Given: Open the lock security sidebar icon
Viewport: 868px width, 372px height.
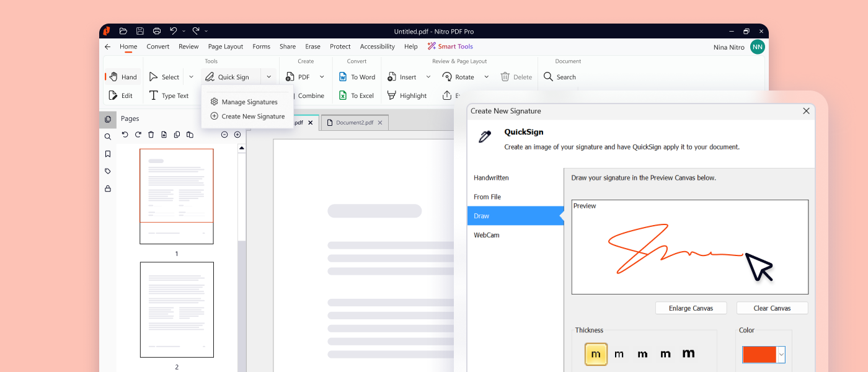Looking at the screenshot, I should 108,188.
